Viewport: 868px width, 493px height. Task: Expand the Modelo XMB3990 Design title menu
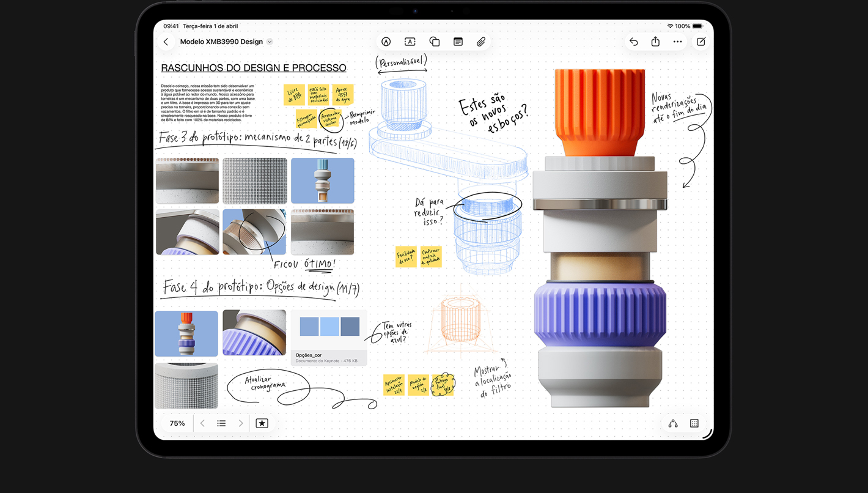point(270,42)
